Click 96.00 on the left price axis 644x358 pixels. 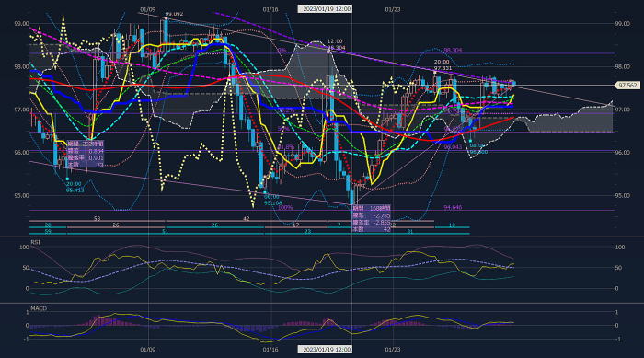(21, 153)
